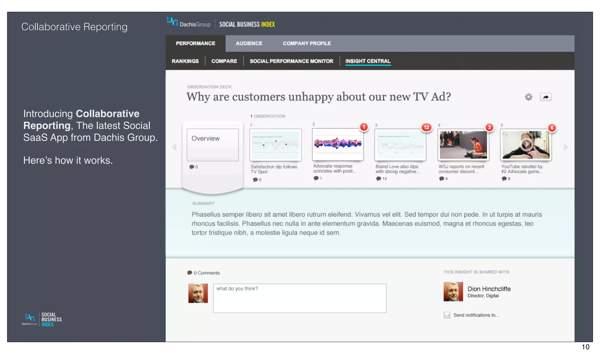This screenshot has height=364, width=600.
Task: Click the Dachis Group logo in header
Action: click(x=189, y=23)
